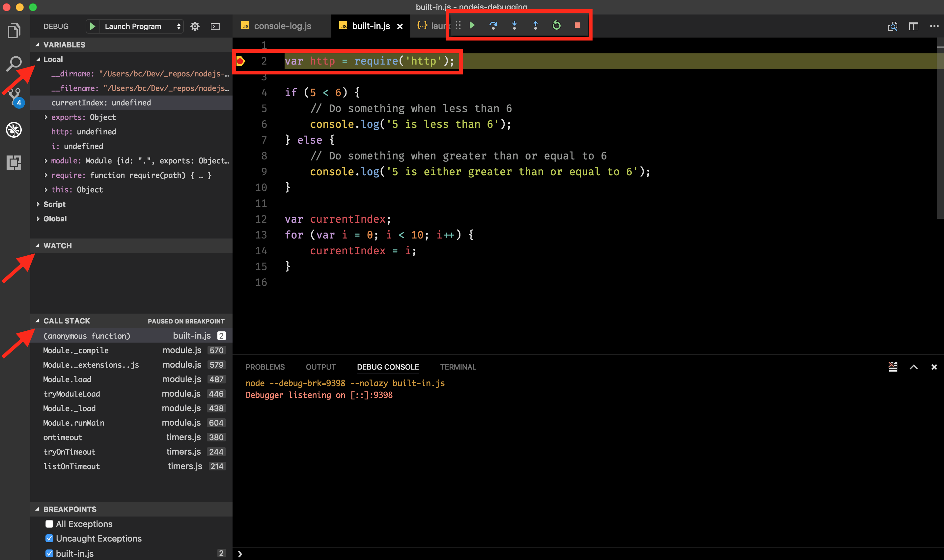
Task: Open the launch.json configuration gear
Action: point(195,26)
